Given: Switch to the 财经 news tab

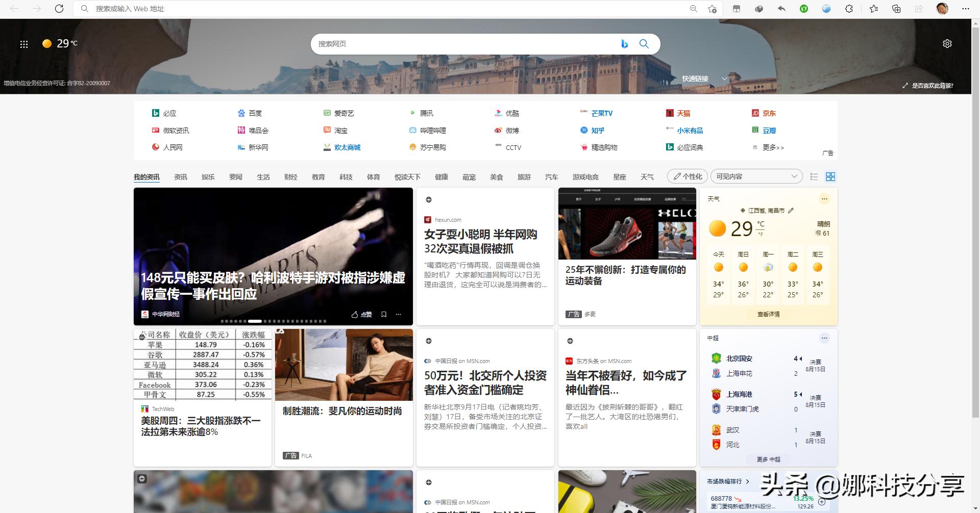Looking at the screenshot, I should coord(290,176).
